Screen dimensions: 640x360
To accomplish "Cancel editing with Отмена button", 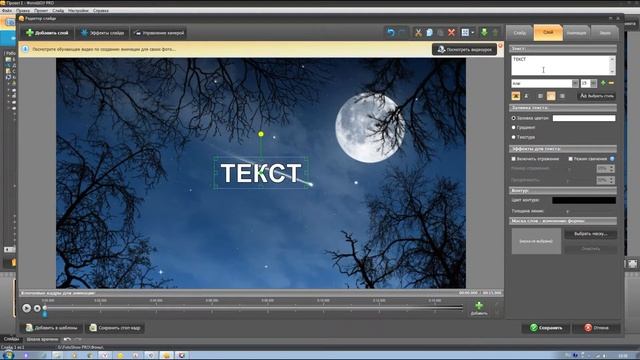I will 597,328.
